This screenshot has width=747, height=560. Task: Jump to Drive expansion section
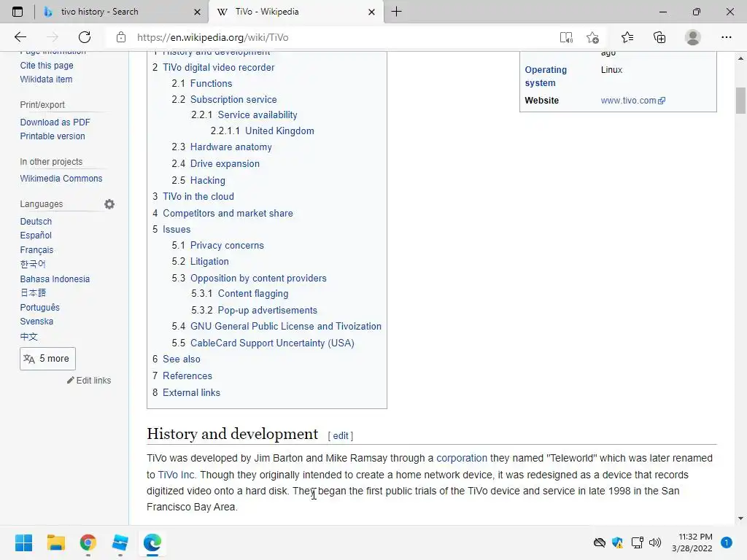(x=225, y=164)
